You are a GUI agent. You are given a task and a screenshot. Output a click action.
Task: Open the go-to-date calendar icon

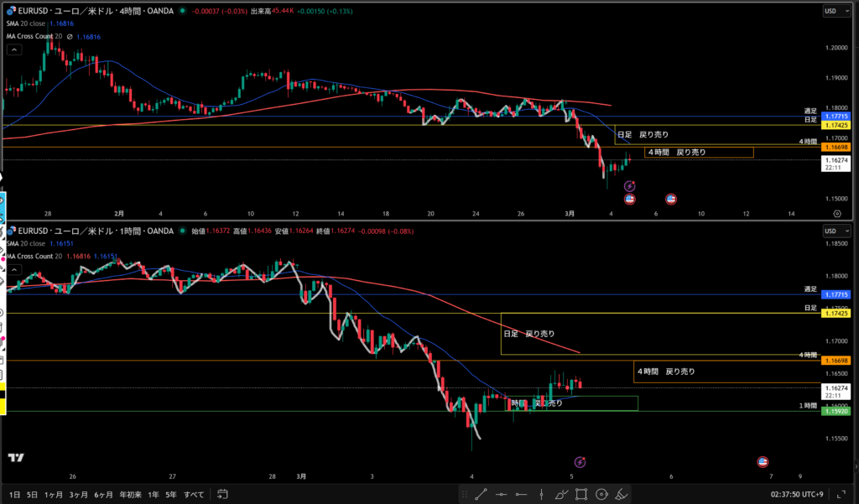click(x=222, y=494)
